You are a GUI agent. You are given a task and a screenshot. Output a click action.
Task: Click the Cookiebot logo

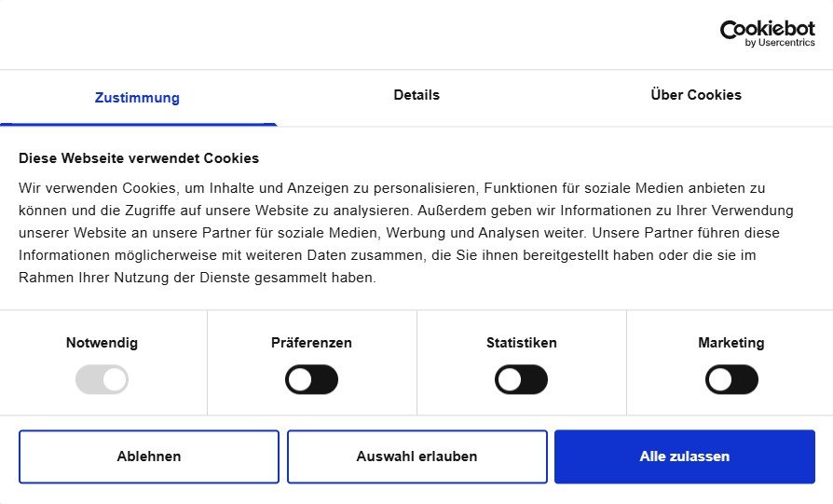(x=767, y=30)
